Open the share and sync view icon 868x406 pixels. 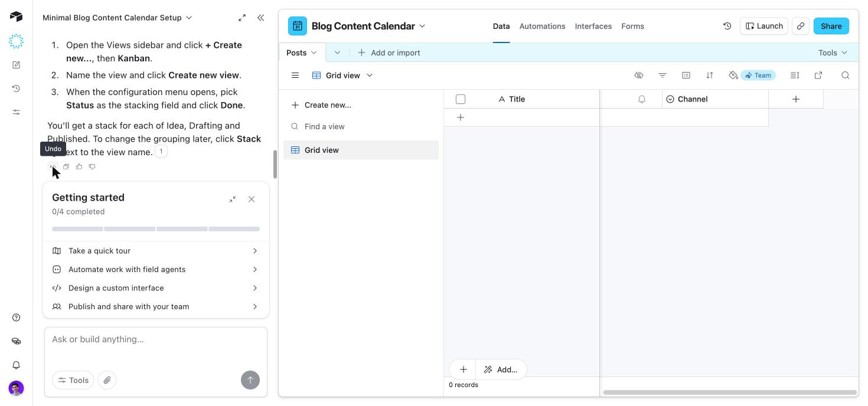[x=818, y=76]
